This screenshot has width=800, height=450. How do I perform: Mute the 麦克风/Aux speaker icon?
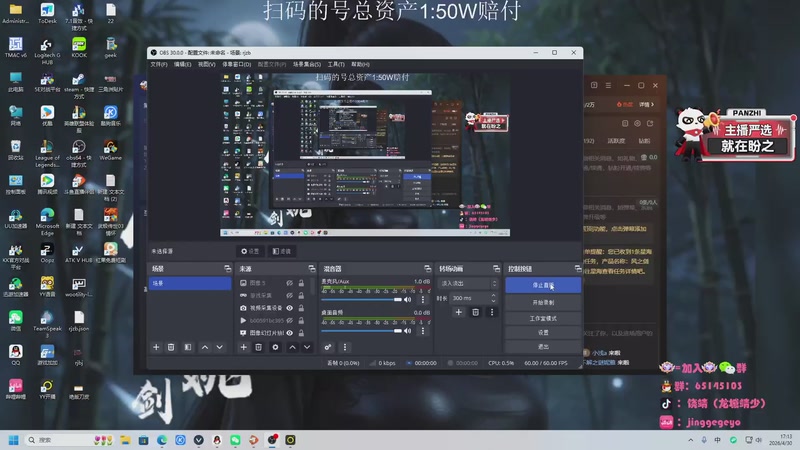tap(408, 299)
